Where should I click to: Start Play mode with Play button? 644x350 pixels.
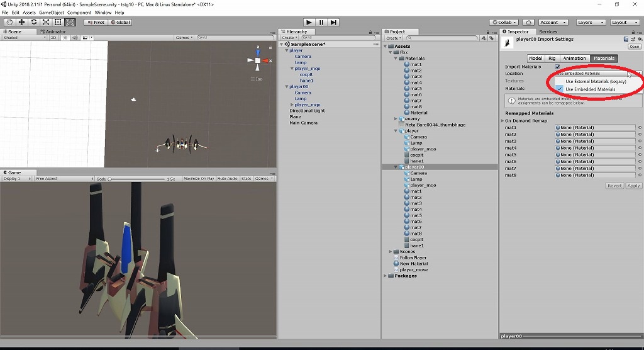pos(309,22)
